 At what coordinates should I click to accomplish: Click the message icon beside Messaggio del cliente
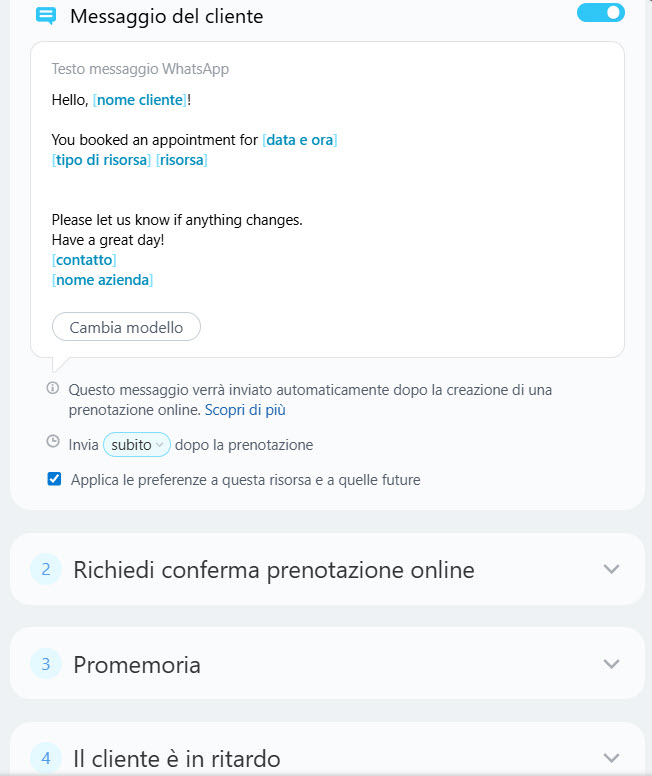45,16
